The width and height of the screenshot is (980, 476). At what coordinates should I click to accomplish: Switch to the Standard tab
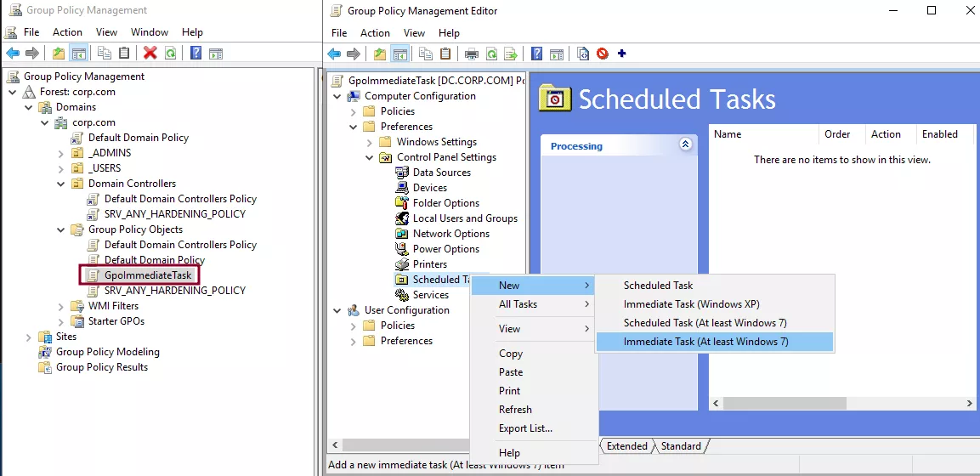[681, 446]
